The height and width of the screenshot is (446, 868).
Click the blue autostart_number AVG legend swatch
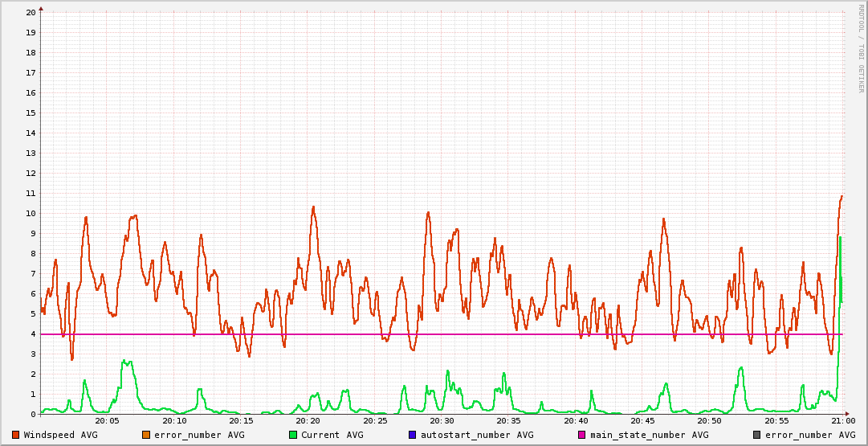412,435
